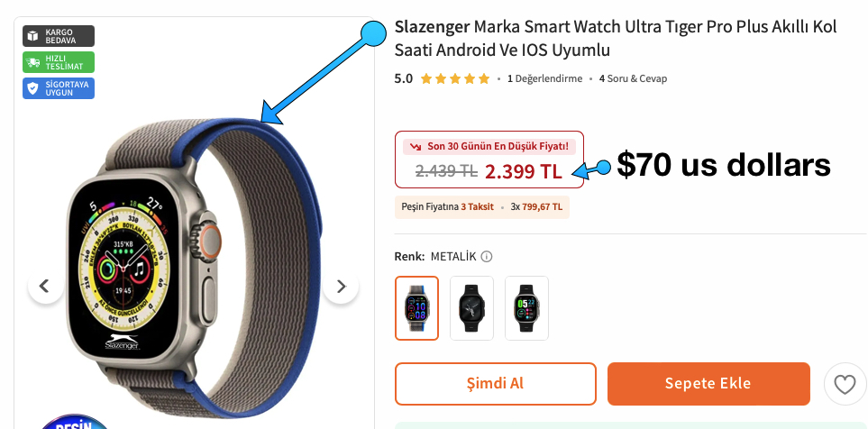The image size is (868, 429).
Task: Click the Slazenger brand name link
Action: click(432, 26)
